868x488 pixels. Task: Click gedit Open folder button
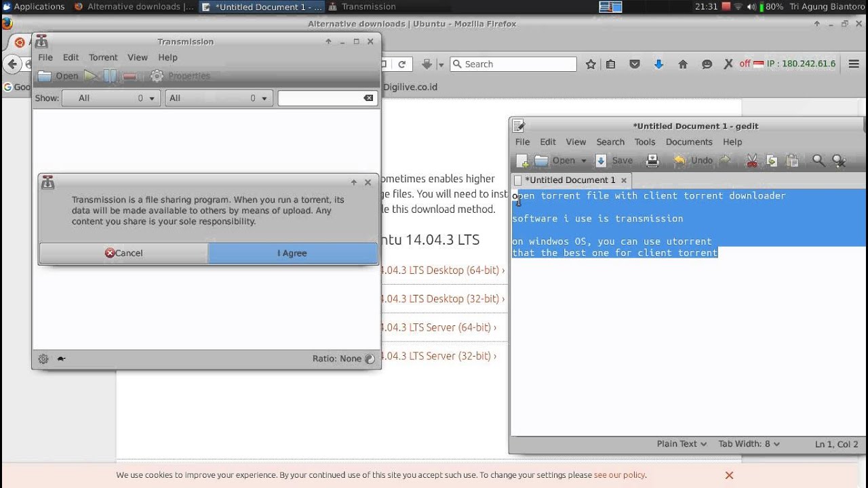click(x=555, y=161)
